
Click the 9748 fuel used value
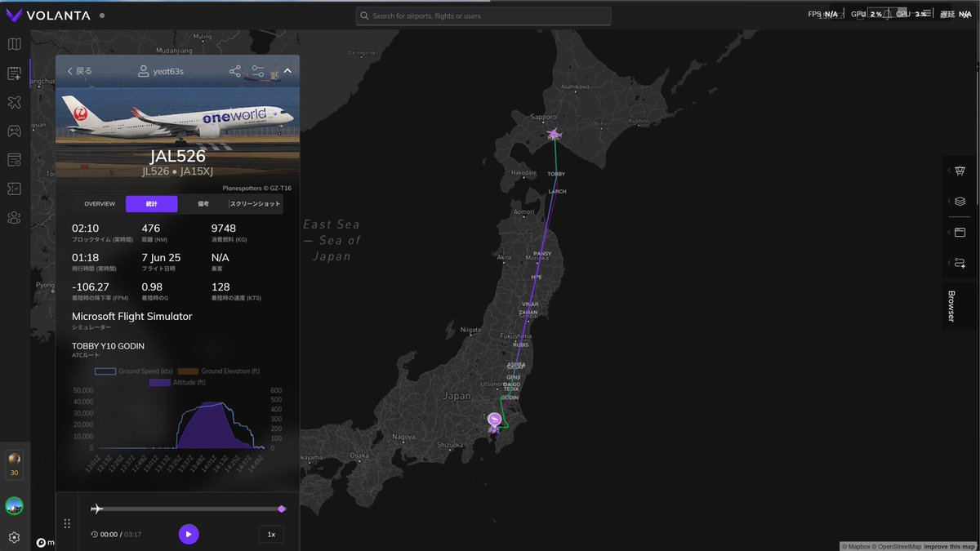click(x=224, y=228)
